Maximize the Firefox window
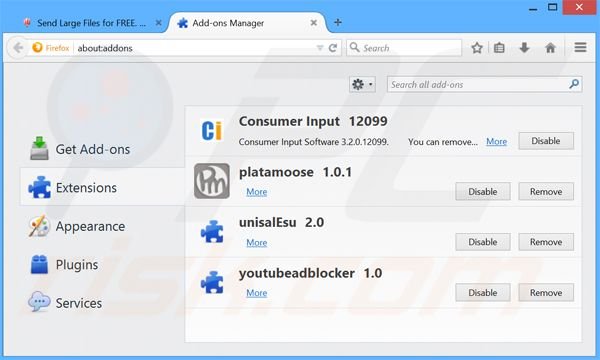 pyautogui.click(x=553, y=7)
